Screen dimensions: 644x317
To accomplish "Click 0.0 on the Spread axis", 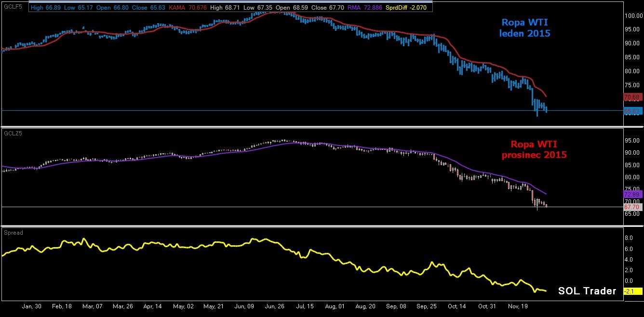I will (629, 280).
